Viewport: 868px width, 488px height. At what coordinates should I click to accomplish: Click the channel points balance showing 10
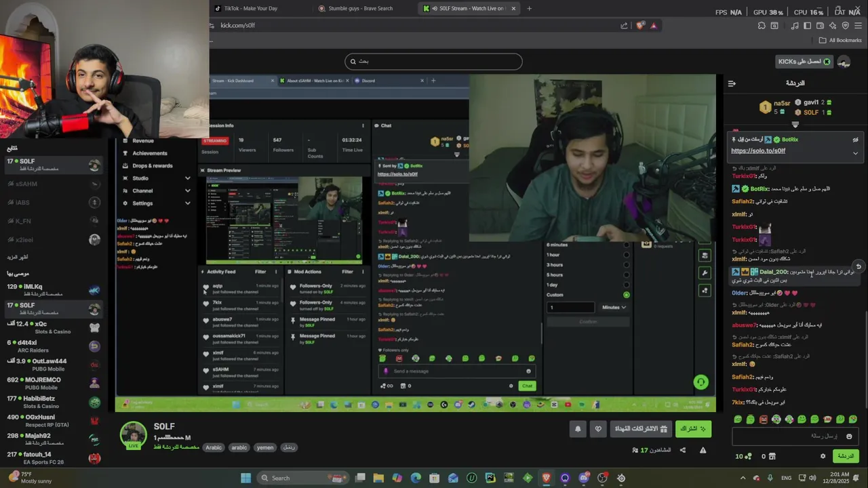click(x=743, y=456)
